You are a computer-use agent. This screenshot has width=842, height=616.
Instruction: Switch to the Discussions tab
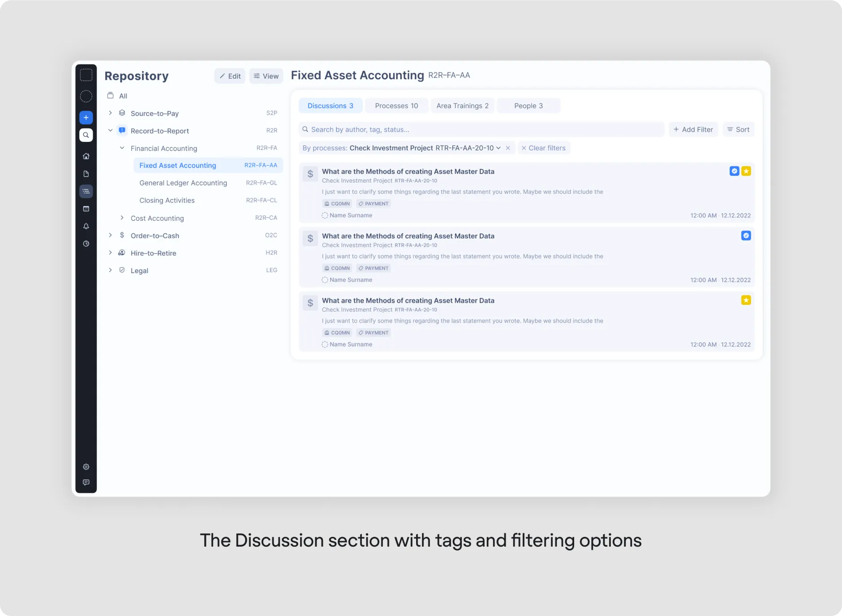coord(331,106)
